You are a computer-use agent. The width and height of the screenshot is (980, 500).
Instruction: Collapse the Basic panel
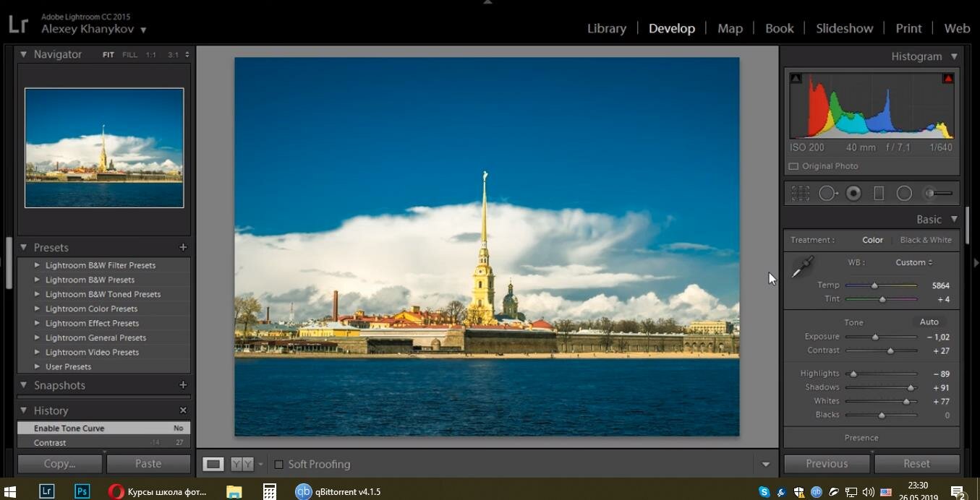point(954,220)
